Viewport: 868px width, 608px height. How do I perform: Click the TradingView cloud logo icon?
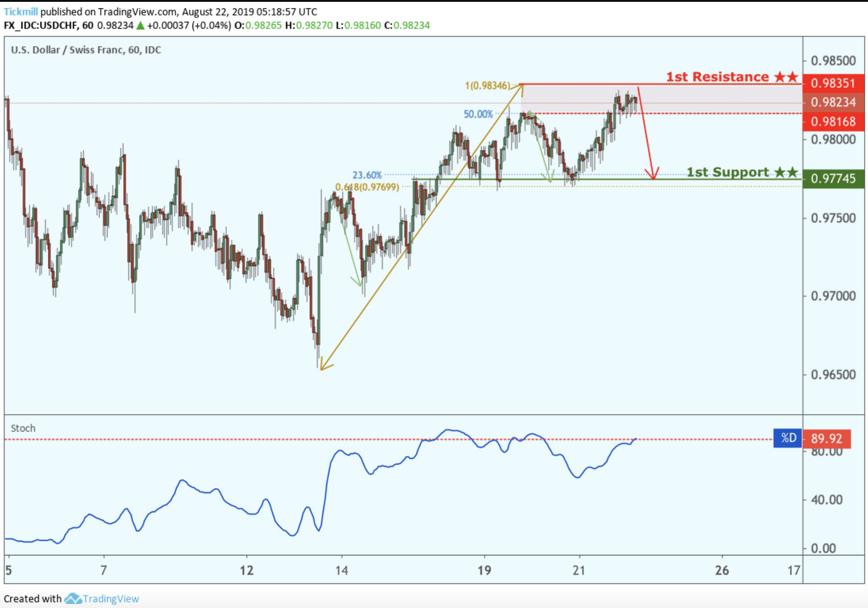(73, 599)
